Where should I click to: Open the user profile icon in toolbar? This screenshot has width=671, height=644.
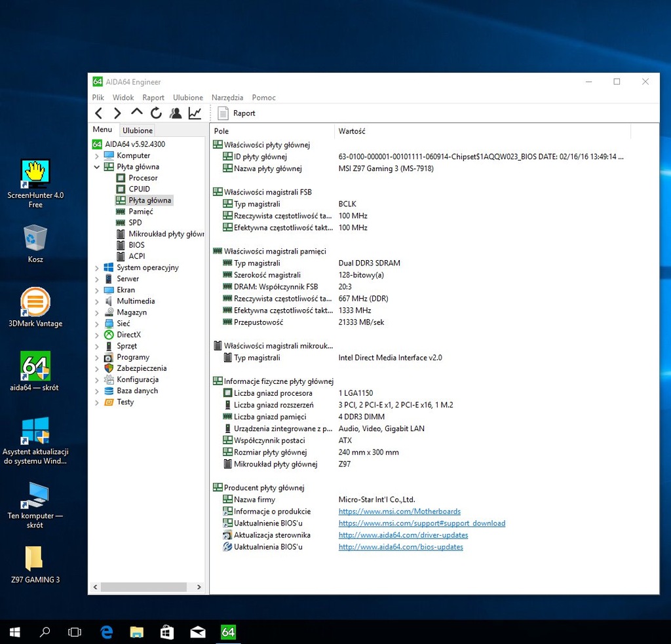point(175,113)
